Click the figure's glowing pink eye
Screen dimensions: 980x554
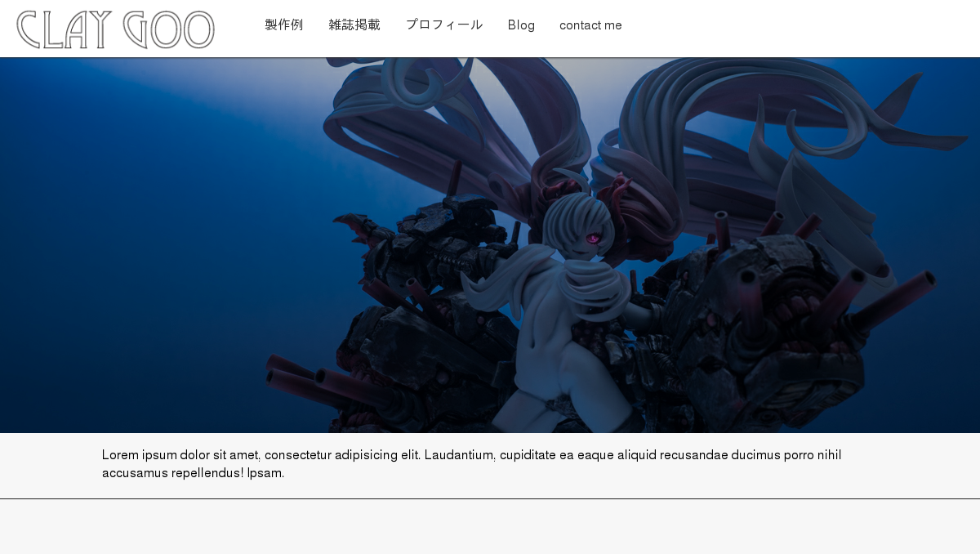593,239
